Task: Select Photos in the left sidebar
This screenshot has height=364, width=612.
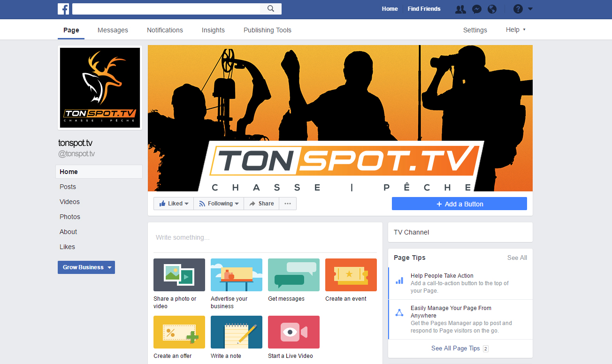Action: click(x=70, y=217)
